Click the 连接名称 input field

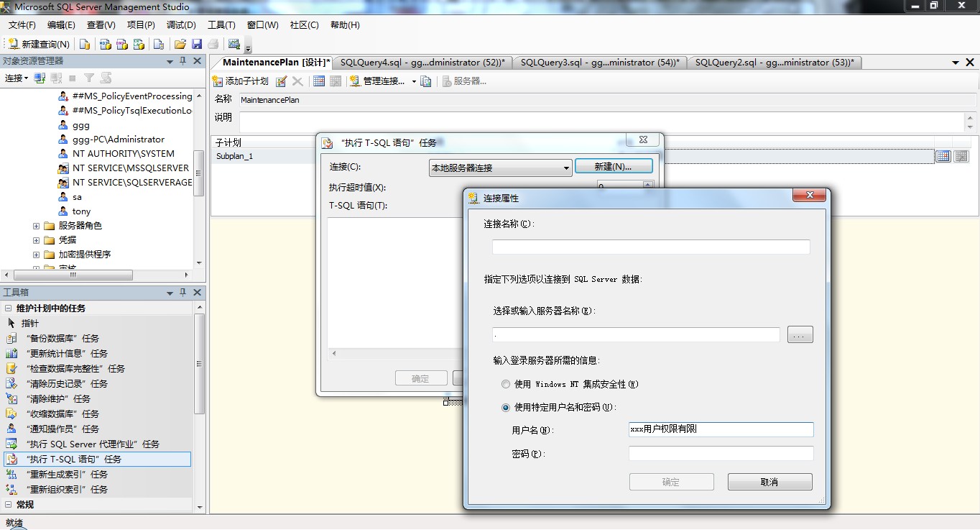(x=651, y=247)
